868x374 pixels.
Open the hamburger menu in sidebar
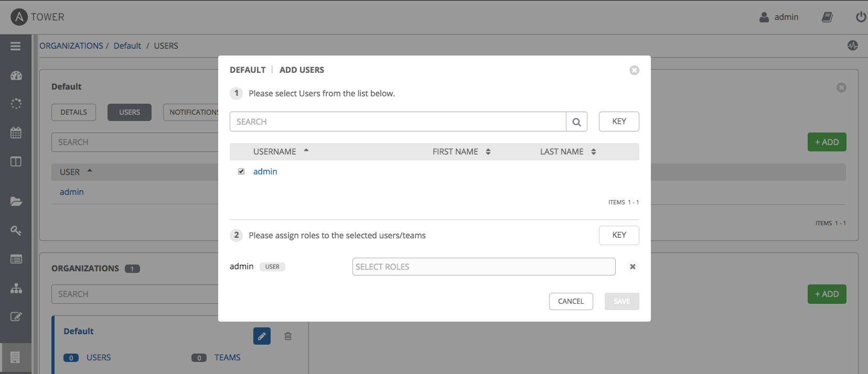[x=16, y=46]
